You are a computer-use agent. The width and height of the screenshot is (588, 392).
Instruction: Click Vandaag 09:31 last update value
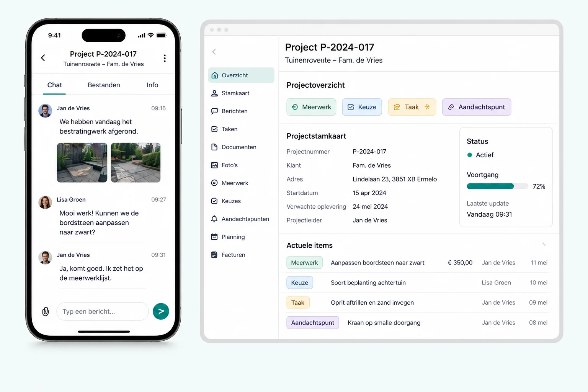tap(489, 214)
